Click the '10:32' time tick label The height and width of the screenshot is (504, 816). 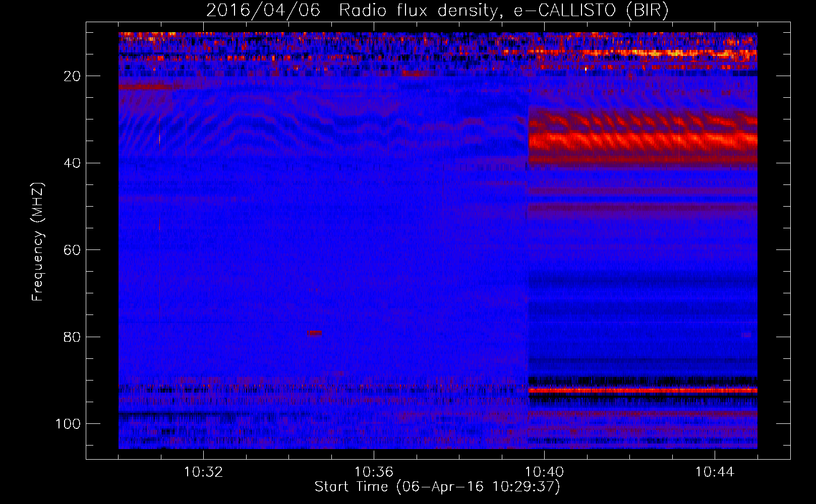tap(203, 472)
